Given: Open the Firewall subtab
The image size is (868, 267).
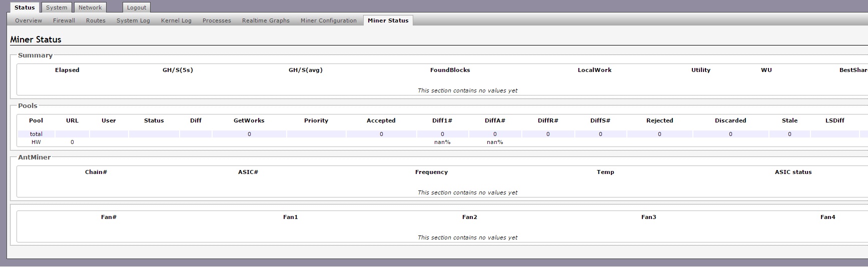Looking at the screenshot, I should pos(64,20).
